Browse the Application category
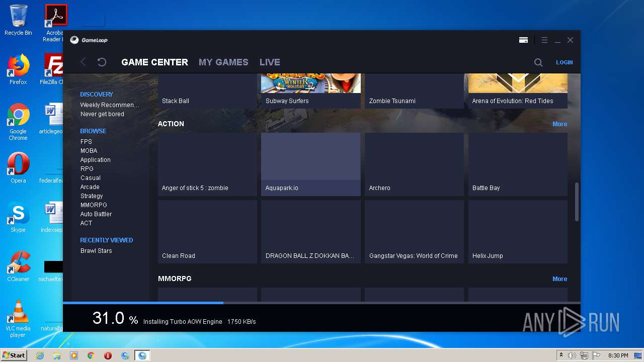Viewport: 644px width, 362px height. pos(95,160)
